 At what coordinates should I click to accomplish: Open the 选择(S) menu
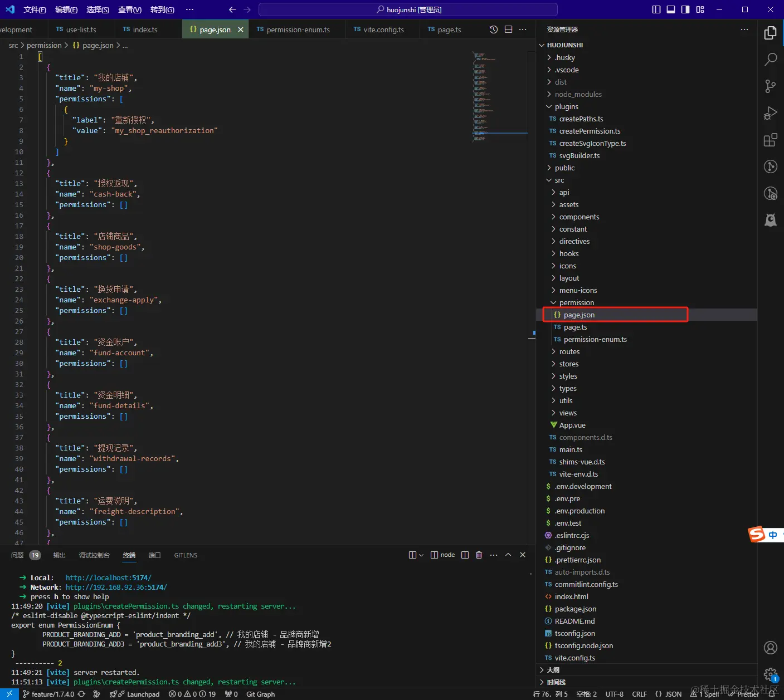pyautogui.click(x=98, y=9)
